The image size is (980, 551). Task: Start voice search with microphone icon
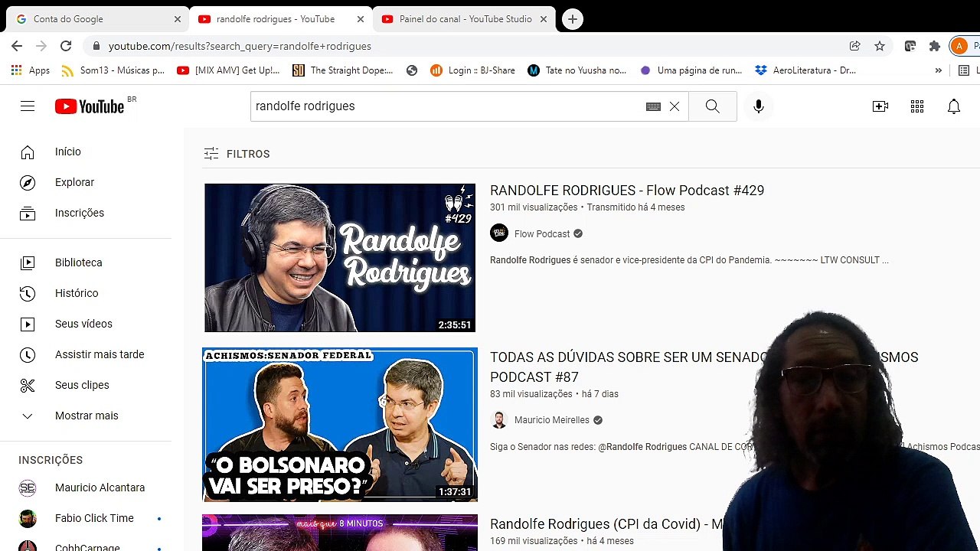click(759, 106)
